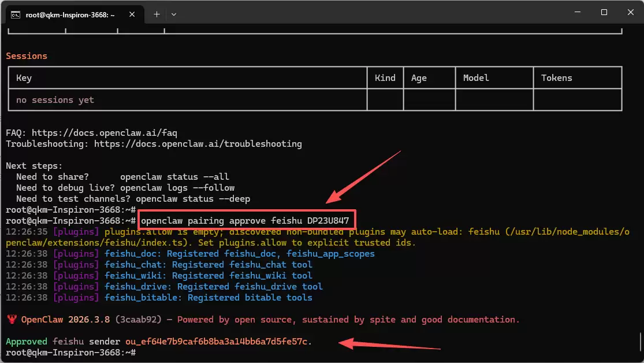Screen dimensions: 644x363
Task: Click the feishu_chat tool log line
Action: (x=159, y=265)
